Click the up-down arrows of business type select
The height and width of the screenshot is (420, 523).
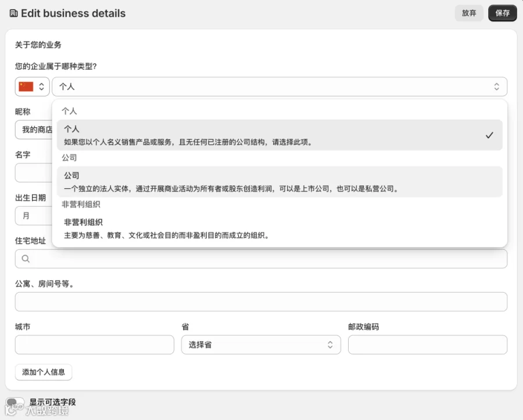pos(497,87)
